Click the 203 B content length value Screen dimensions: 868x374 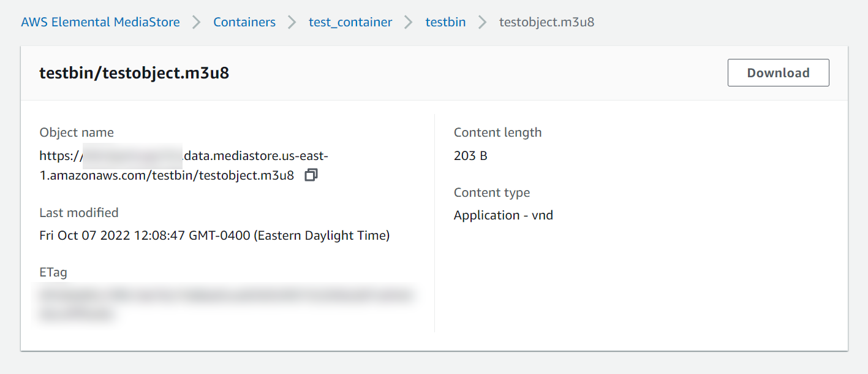[470, 156]
